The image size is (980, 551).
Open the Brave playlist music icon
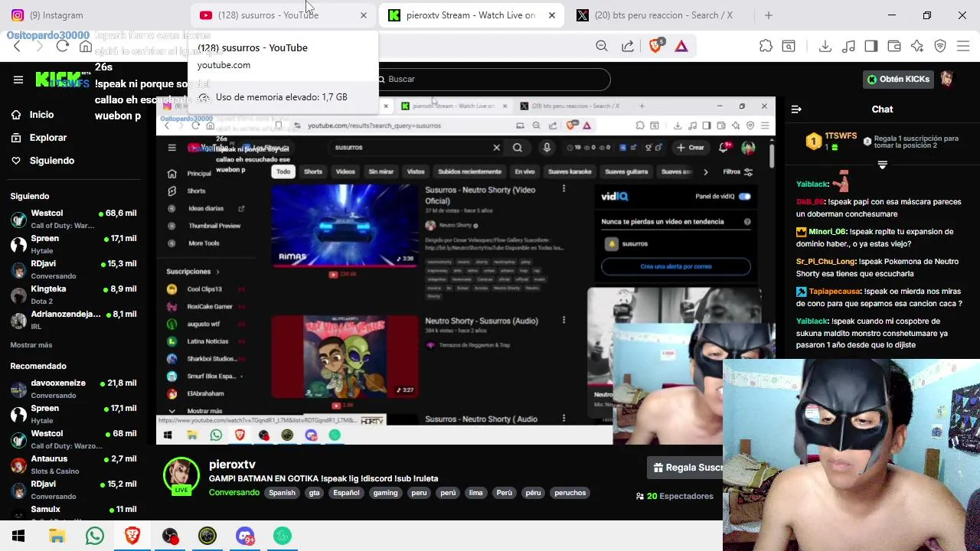tap(848, 47)
